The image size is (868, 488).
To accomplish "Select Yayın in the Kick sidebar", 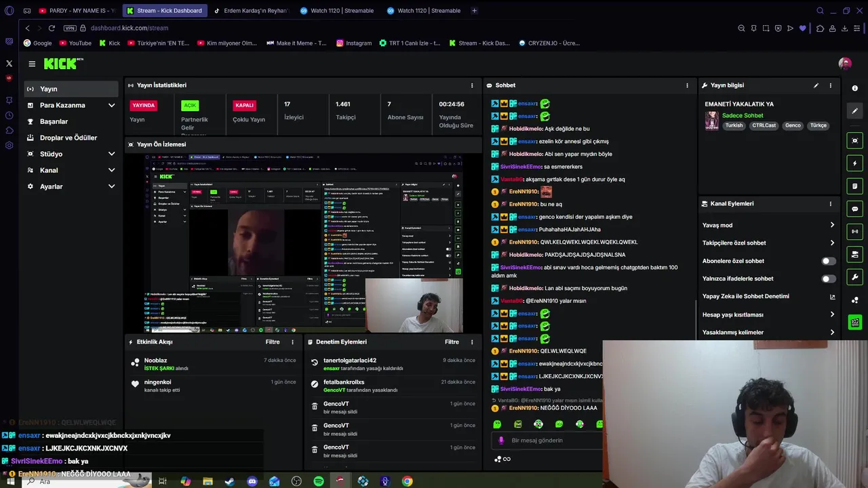I will coord(71,89).
